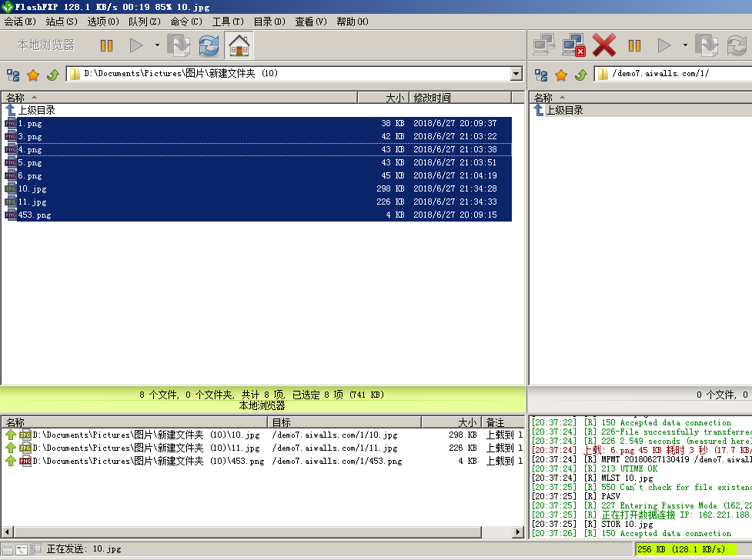Open the local transfer button dropdown arrow
The image size is (752, 560).
(x=157, y=45)
